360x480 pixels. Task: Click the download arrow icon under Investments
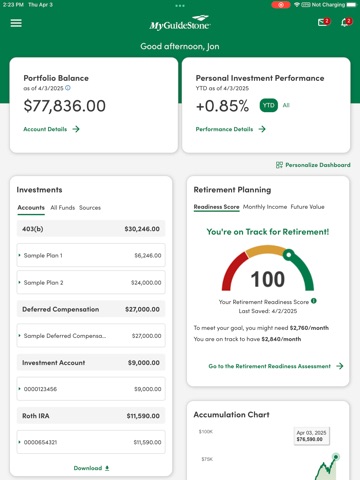[x=107, y=468]
